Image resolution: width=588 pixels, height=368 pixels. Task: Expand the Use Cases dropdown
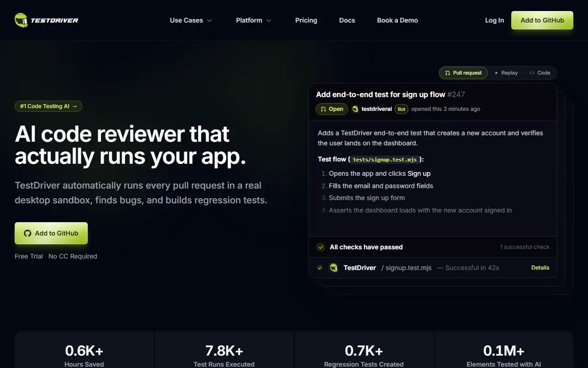pos(191,20)
